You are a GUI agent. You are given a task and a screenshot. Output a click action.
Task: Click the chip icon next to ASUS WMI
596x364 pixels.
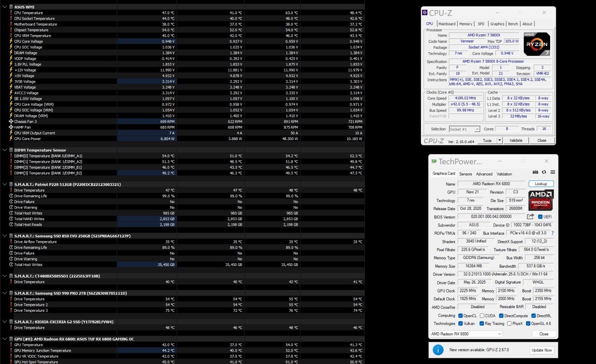pyautogui.click(x=11, y=7)
